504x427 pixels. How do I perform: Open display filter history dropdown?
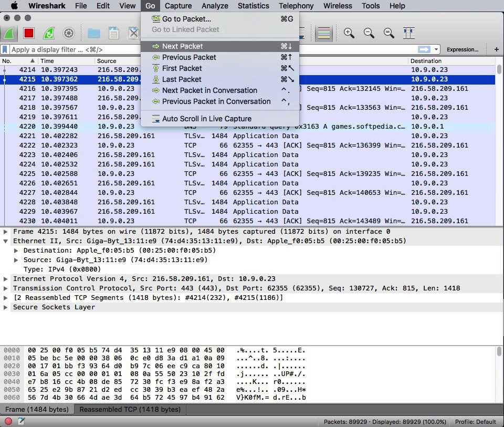point(436,49)
